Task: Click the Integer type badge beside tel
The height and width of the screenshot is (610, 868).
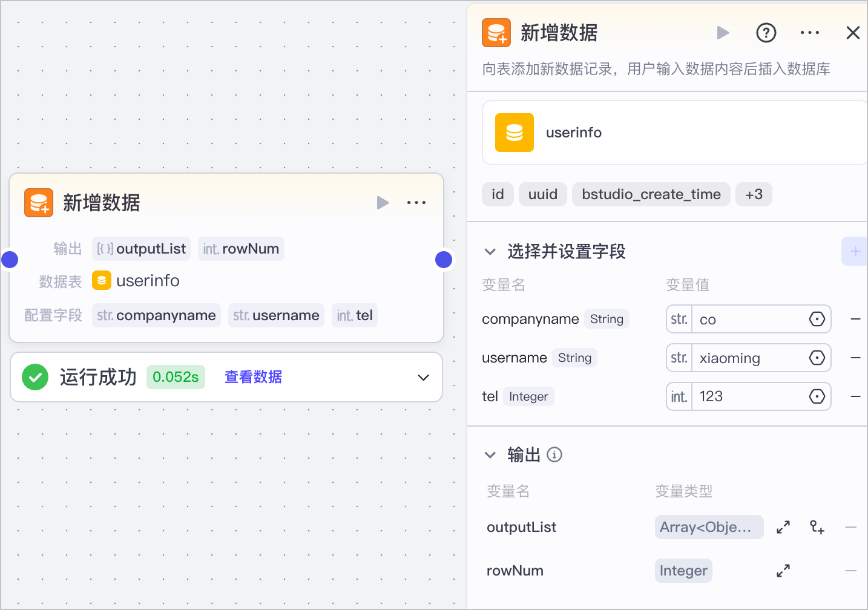Action: click(528, 396)
